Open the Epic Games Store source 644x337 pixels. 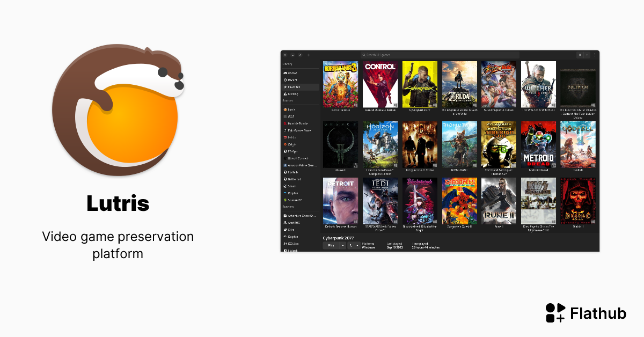pos(301,130)
